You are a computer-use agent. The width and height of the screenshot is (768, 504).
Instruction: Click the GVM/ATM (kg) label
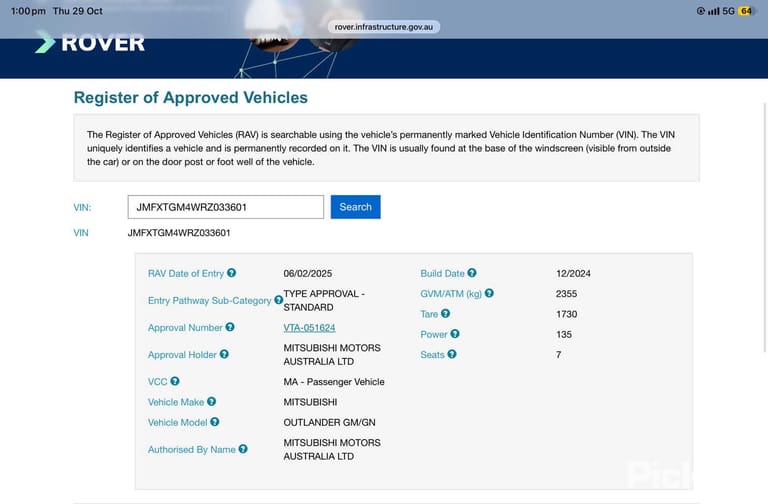tap(451, 293)
